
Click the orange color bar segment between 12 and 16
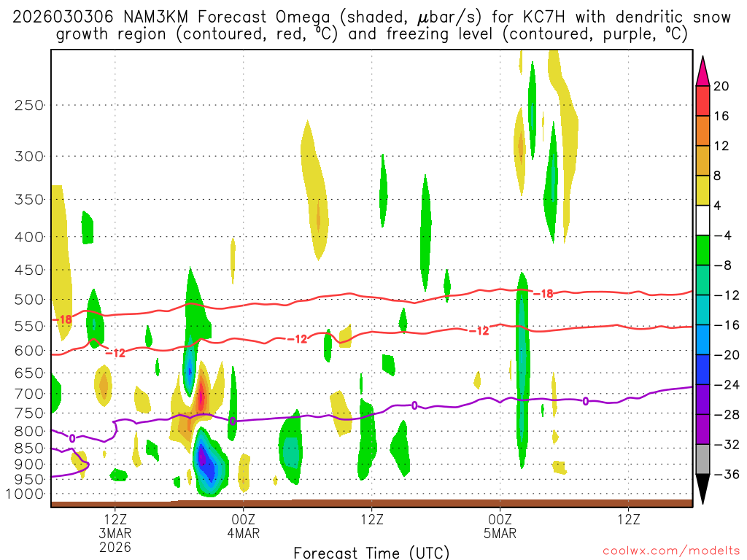click(703, 131)
